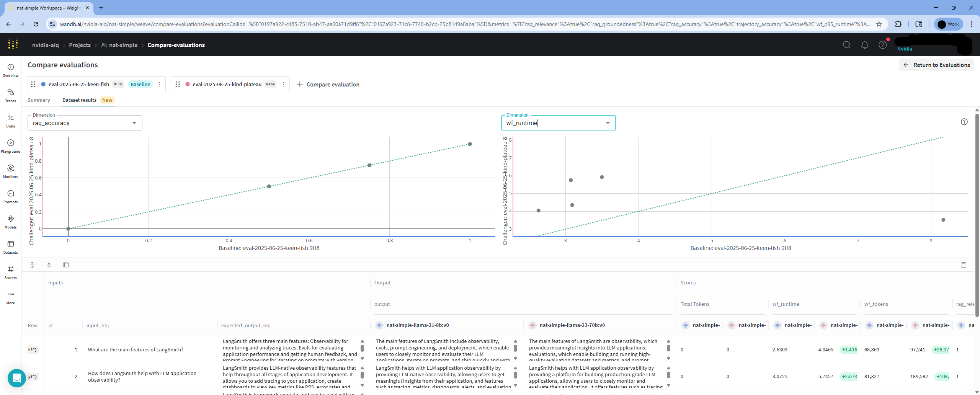Click the Monitors sidebar icon
This screenshot has height=395, width=980.
tap(10, 171)
